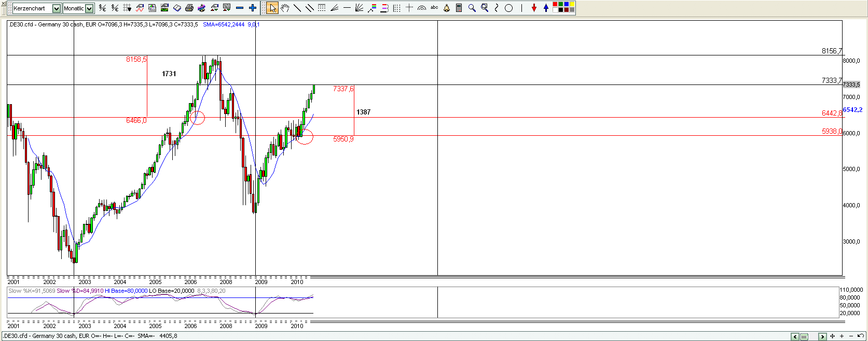Click the 8156,7 horizontal level label
The image size is (868, 341).
coord(832,51)
